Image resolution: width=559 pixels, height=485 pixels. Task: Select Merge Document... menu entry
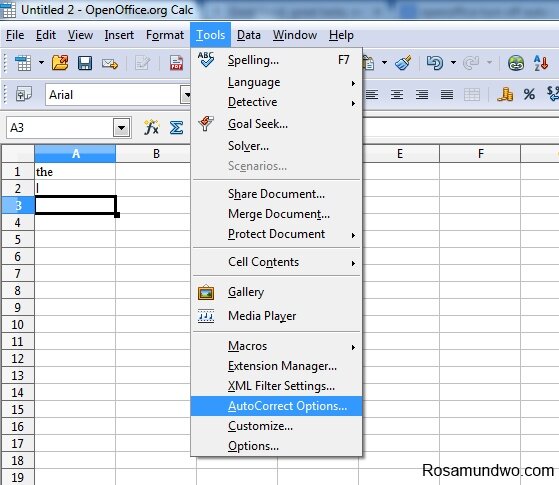coord(277,214)
